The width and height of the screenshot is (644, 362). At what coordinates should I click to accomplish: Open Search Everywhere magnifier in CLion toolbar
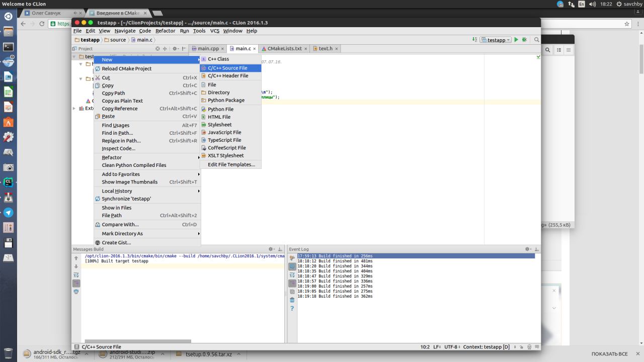pos(536,40)
